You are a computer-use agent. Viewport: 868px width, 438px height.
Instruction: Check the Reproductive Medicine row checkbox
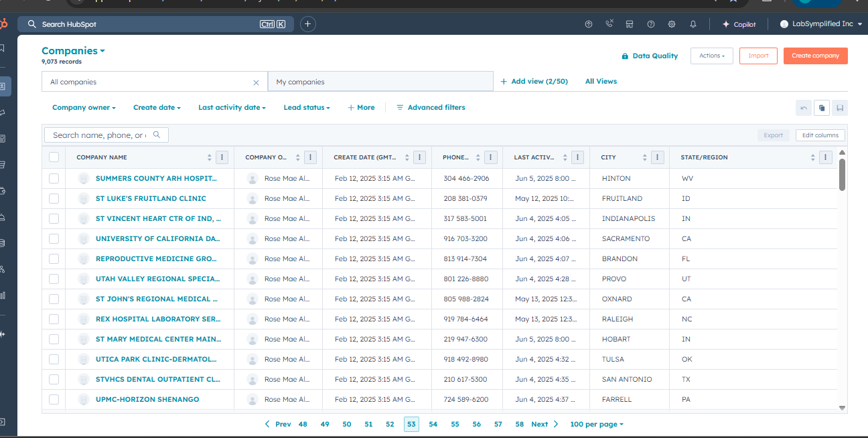[x=54, y=259]
